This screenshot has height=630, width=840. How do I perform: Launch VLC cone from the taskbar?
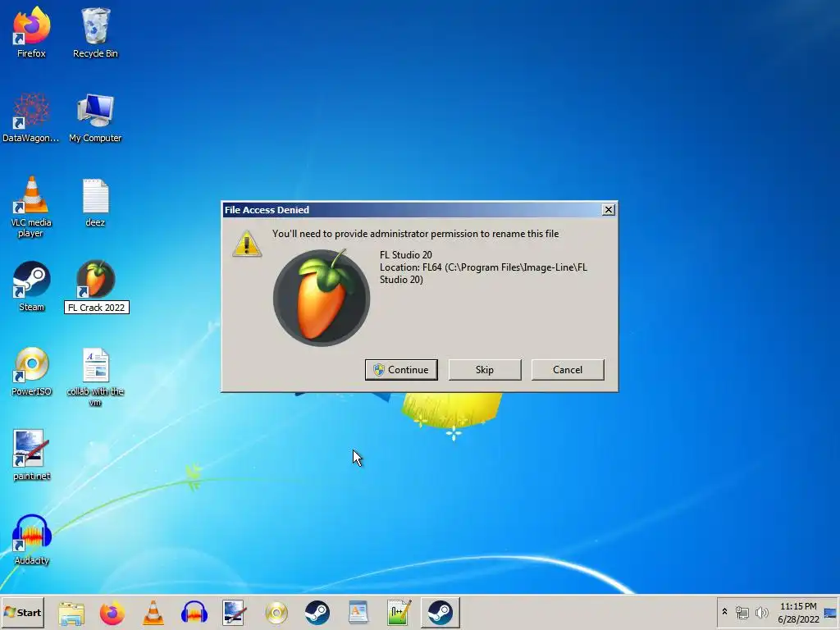(x=153, y=613)
